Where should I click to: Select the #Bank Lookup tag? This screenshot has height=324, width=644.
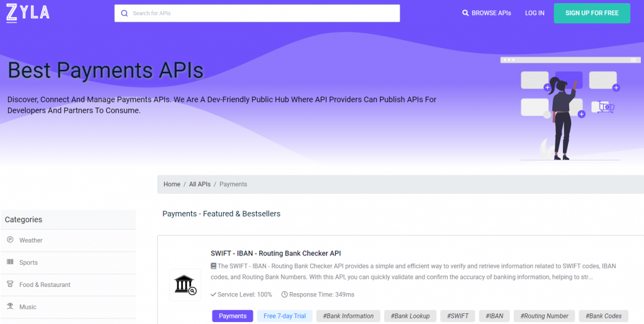410,316
